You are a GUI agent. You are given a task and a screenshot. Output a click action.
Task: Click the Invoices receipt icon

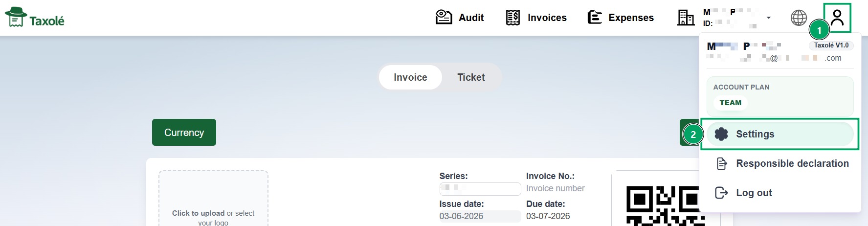(512, 18)
